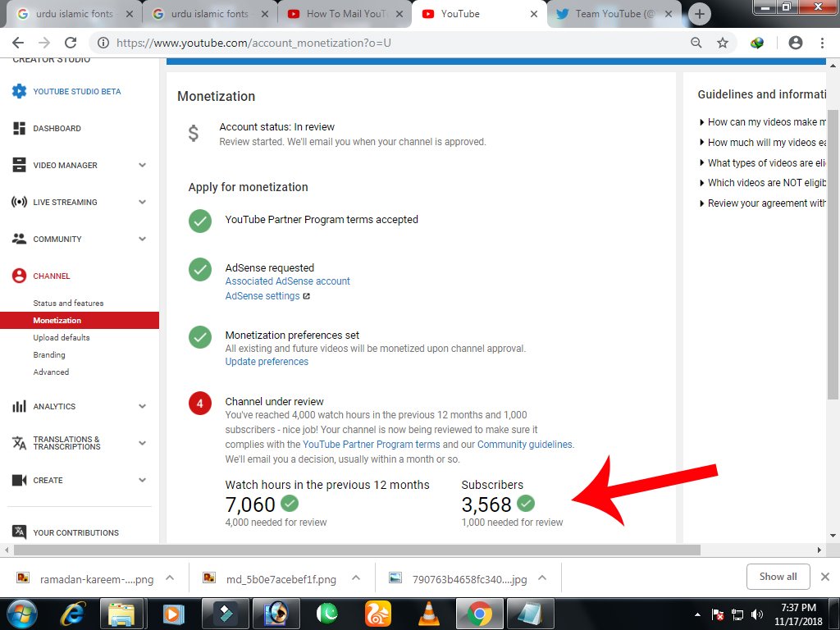Open Associated AdSense account link
The width and height of the screenshot is (840, 630).
(x=287, y=281)
